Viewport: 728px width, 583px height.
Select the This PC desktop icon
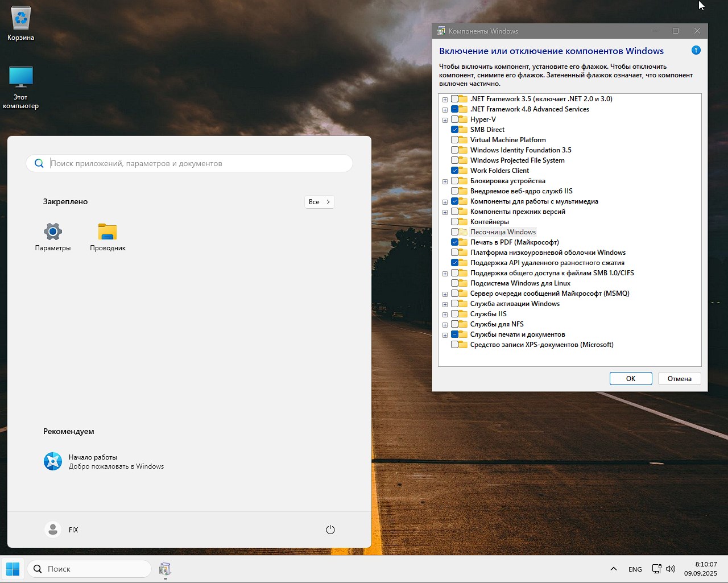tap(21, 77)
